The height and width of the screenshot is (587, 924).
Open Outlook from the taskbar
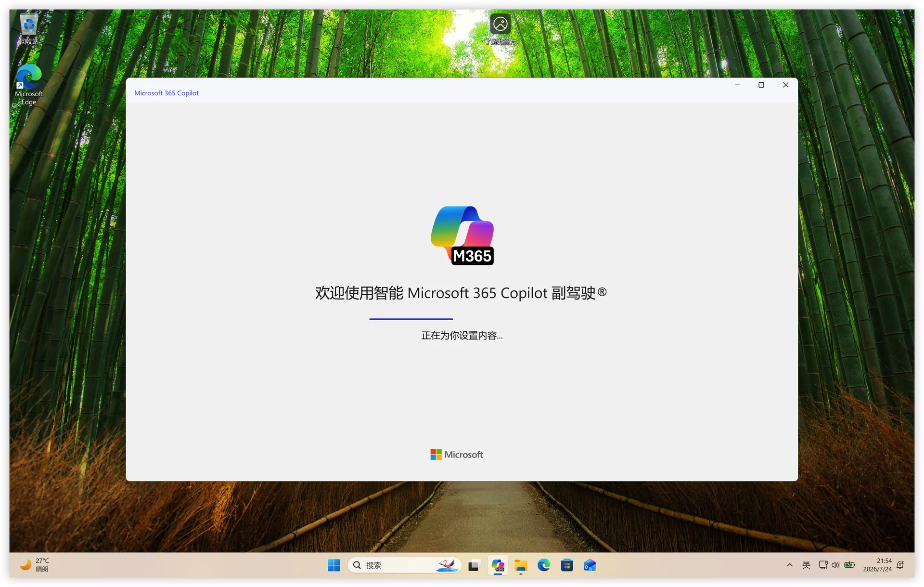click(590, 565)
